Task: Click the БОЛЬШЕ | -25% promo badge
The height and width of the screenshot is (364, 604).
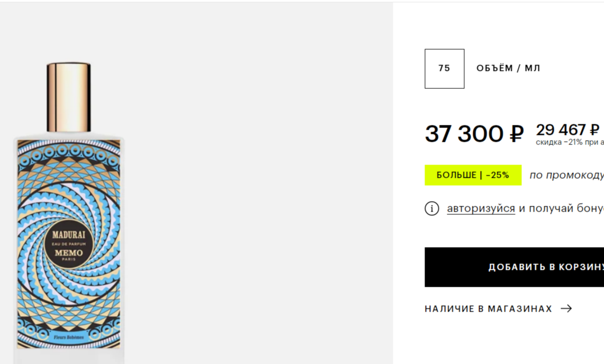Action: coord(473,175)
